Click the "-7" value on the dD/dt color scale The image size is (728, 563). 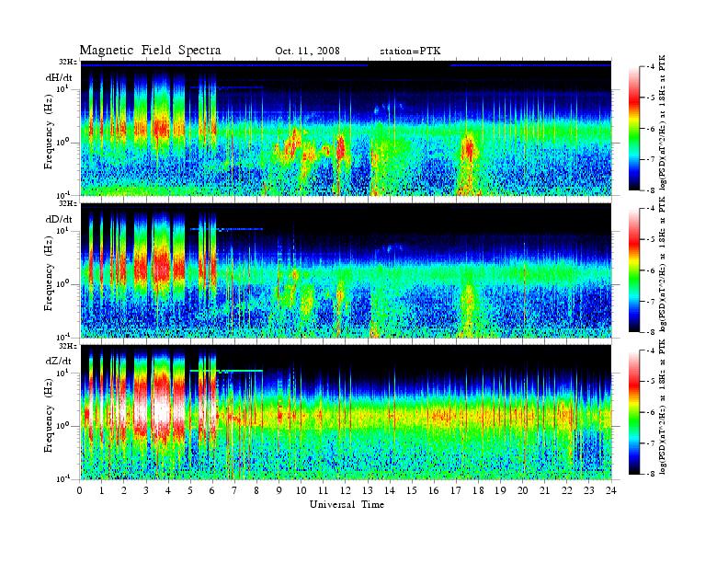click(x=649, y=302)
